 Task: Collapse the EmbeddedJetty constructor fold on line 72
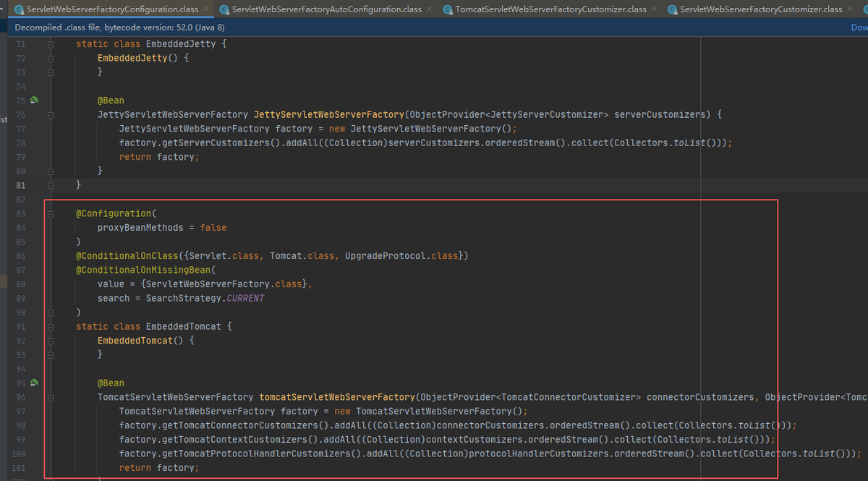(x=51, y=58)
